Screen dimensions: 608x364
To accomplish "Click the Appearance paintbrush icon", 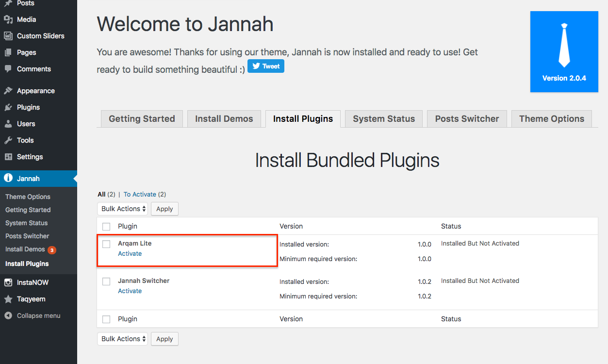I will coord(8,91).
